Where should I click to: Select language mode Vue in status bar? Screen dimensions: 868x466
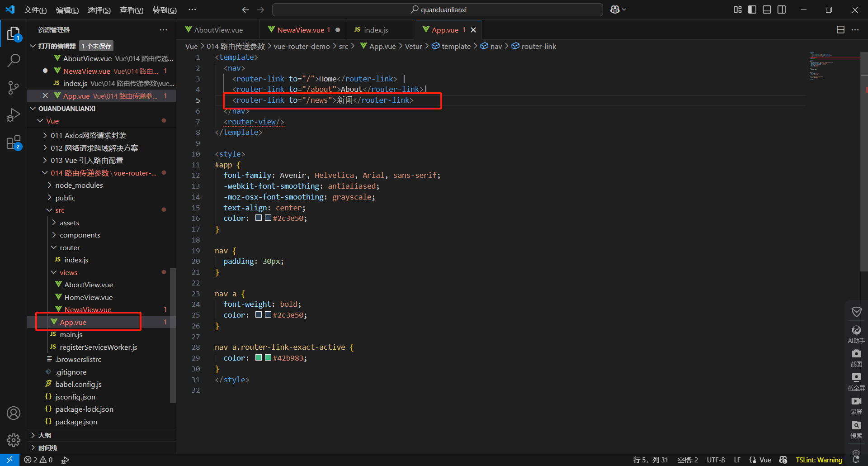pos(765,460)
